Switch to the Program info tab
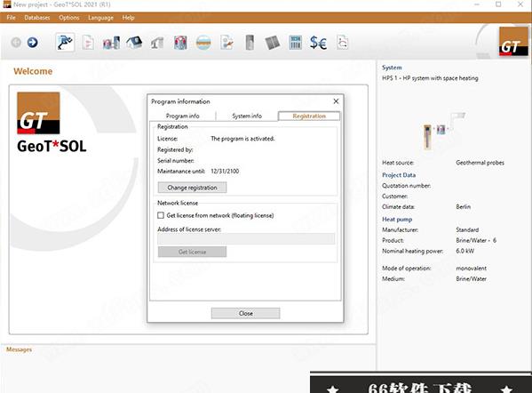This screenshot has height=393, width=532. pos(183,116)
